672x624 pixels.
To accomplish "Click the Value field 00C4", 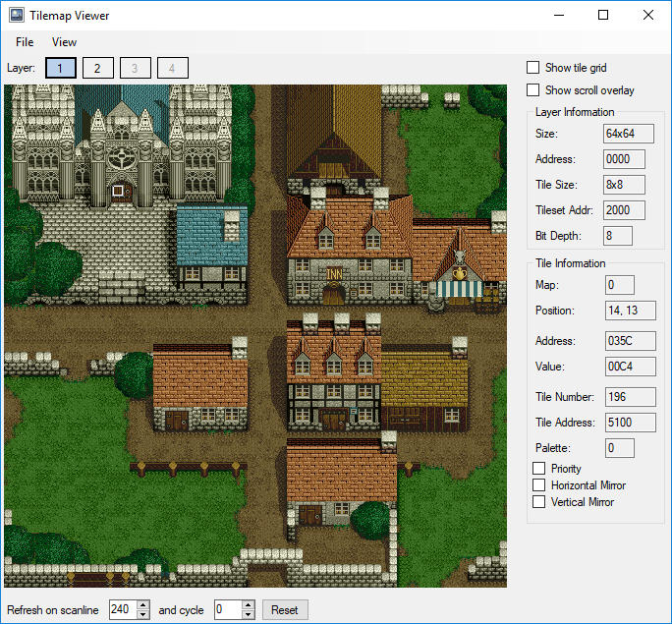I will (631, 367).
